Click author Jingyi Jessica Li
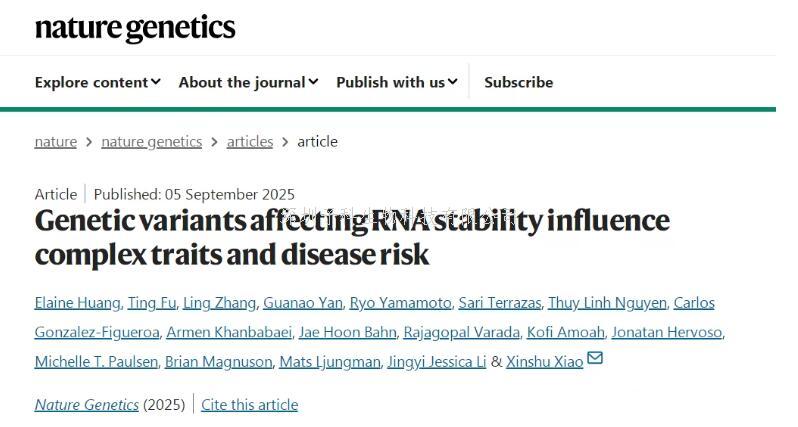 (x=438, y=361)
